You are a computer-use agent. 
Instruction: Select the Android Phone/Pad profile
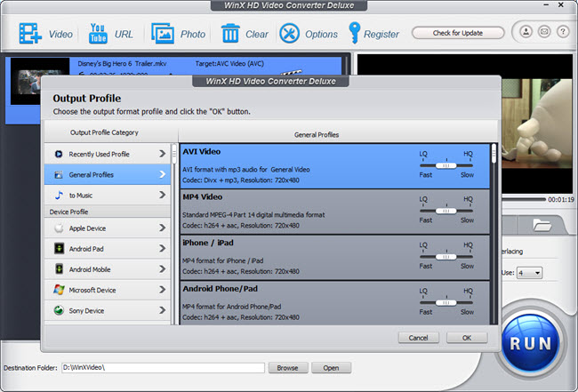(334, 303)
